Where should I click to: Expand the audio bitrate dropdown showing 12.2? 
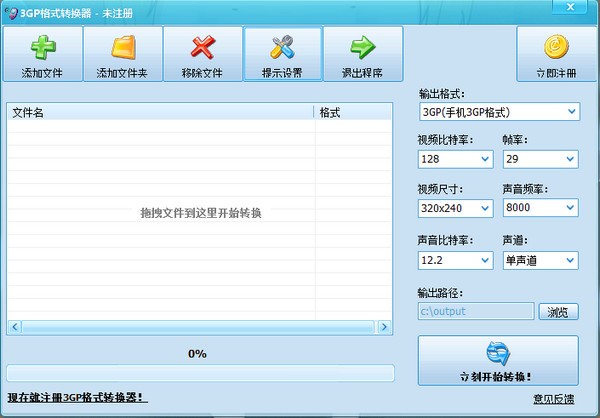click(455, 260)
